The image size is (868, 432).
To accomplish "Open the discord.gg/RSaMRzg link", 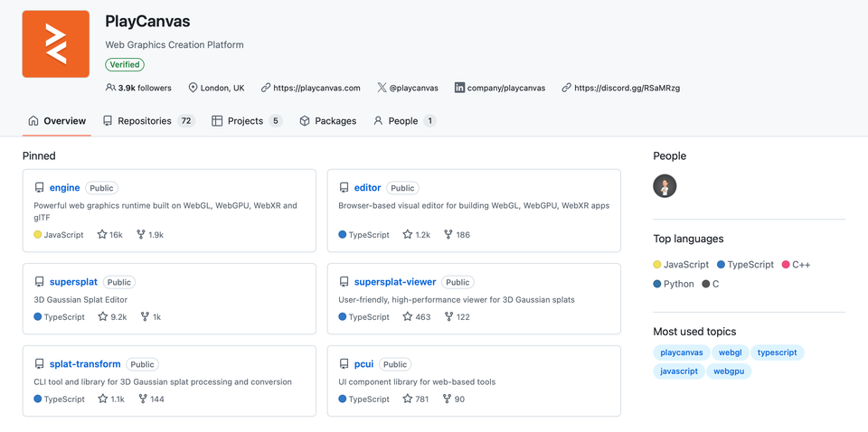I will (627, 88).
